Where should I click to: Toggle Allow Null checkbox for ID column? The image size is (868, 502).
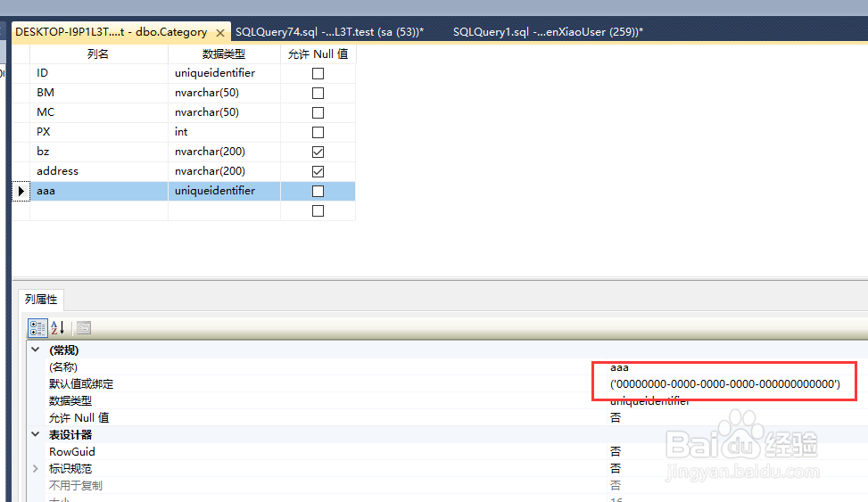(x=318, y=73)
